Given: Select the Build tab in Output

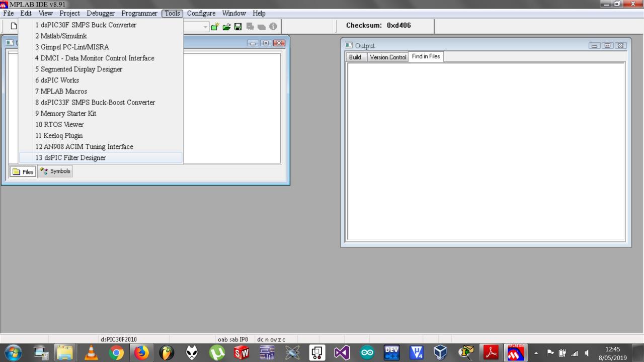Looking at the screenshot, I should [355, 57].
